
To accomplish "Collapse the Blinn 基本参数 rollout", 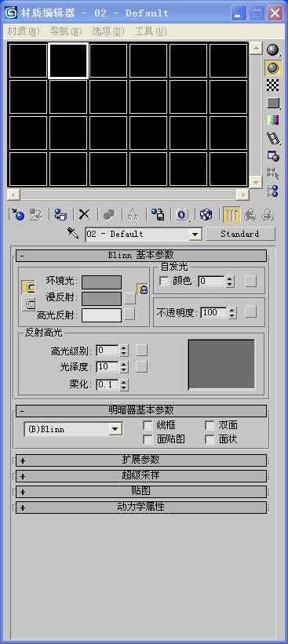I will click(141, 256).
